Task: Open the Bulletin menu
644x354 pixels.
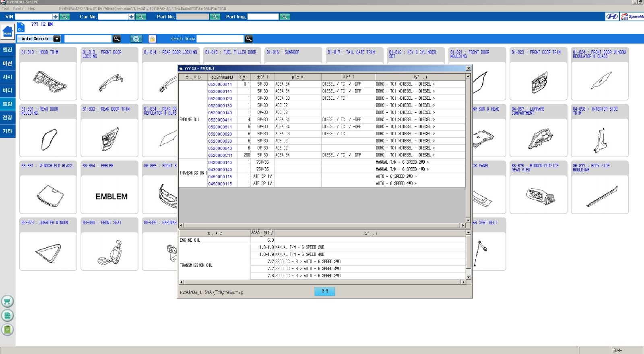Action: 18,8
